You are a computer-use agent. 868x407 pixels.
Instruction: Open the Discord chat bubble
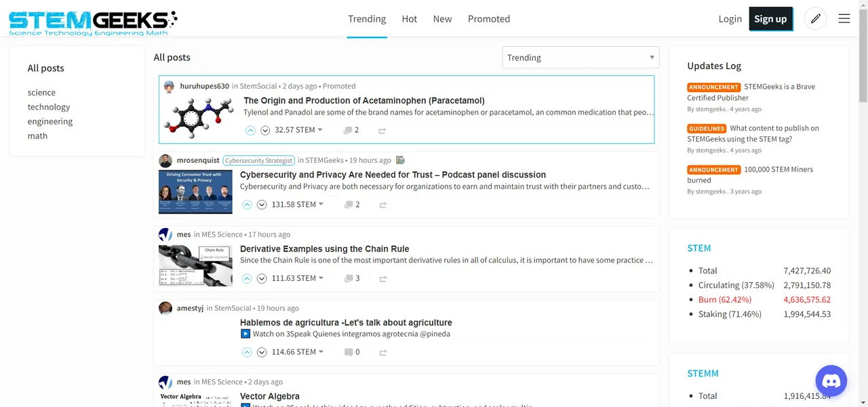(x=831, y=381)
